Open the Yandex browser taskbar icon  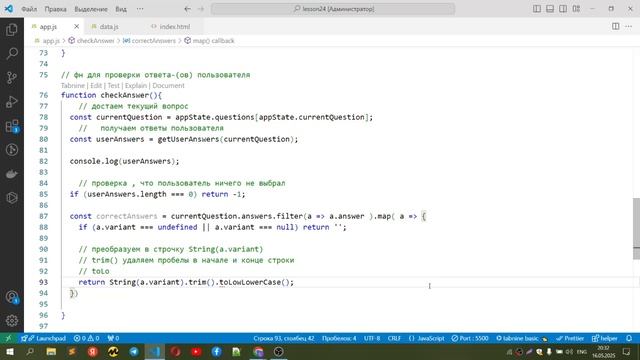pos(93,351)
